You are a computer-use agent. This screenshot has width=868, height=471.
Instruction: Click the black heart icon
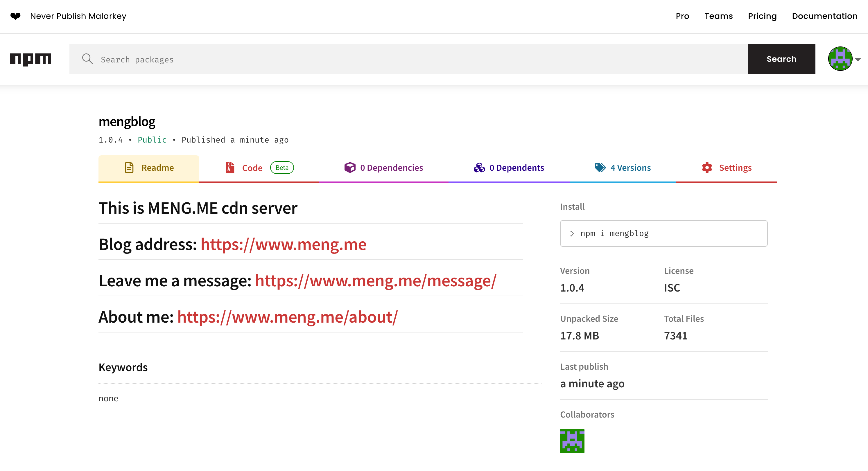[15, 16]
